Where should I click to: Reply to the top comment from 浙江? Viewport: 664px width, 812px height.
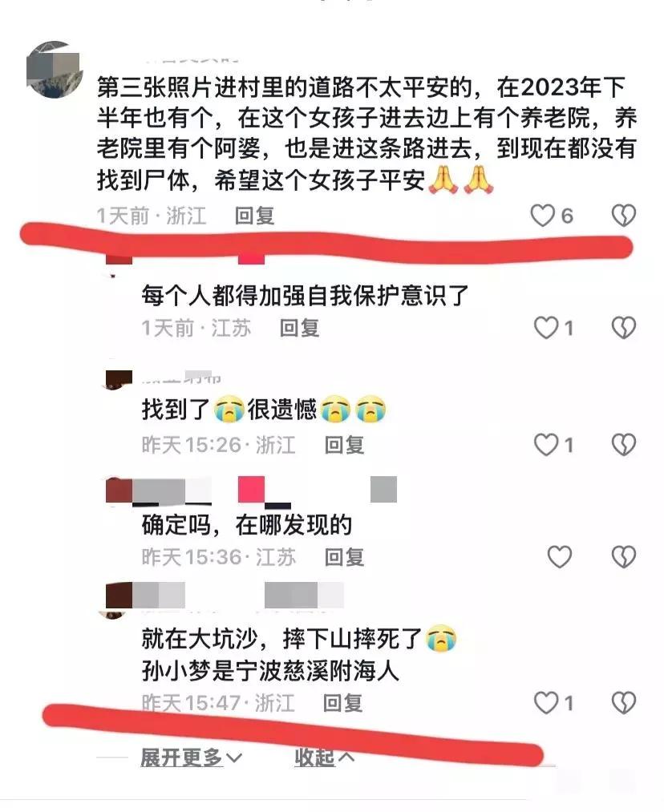254,216
